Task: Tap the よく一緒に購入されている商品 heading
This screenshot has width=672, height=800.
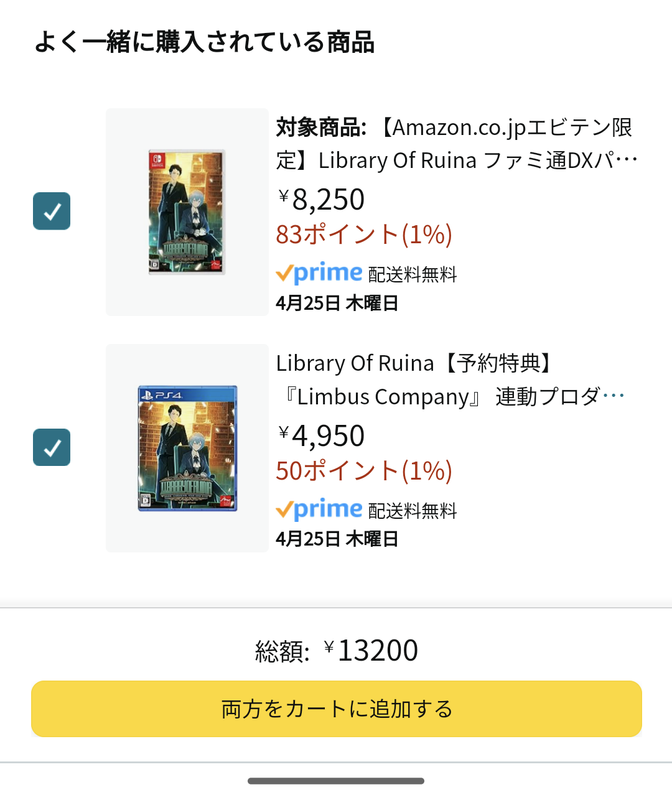Action: click(x=205, y=42)
